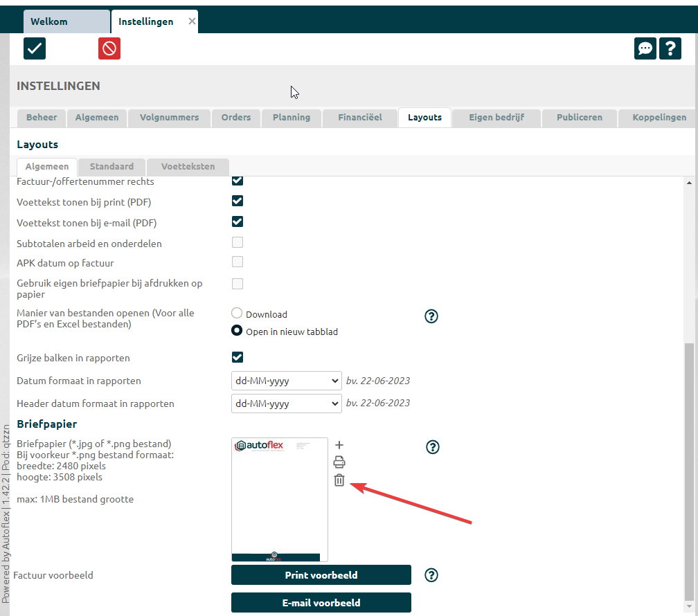Screen dimensions: 698x616
Task: Open help icon next to Factuur voorbeeld
Action: tap(432, 575)
